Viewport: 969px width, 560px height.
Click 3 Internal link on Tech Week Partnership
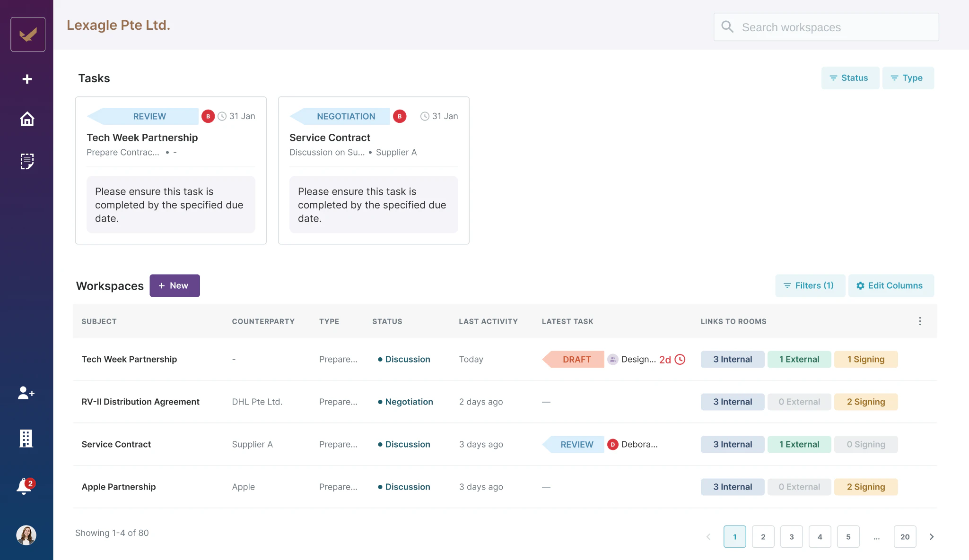tap(732, 359)
